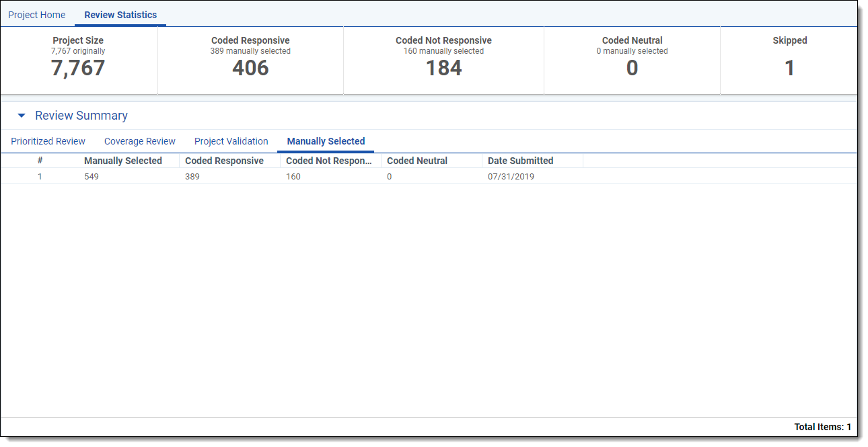
Task: Sort by Coded Neutral column header
Action: point(417,161)
